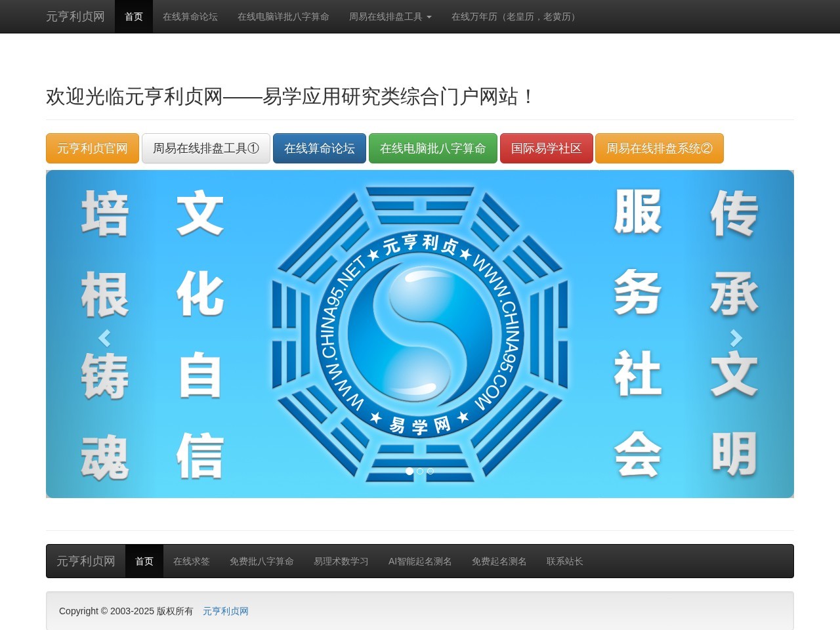The height and width of the screenshot is (630, 840).
Task: Open 联系站长 at the bottom navigation
Action: pyautogui.click(x=565, y=561)
